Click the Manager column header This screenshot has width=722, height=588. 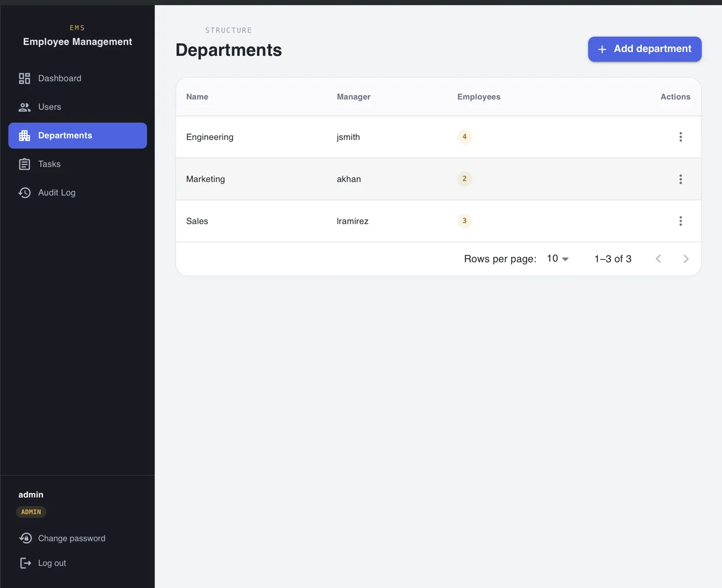(354, 97)
